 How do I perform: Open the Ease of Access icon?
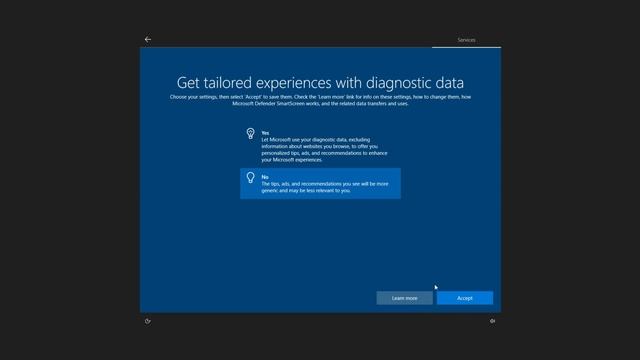coord(148,321)
